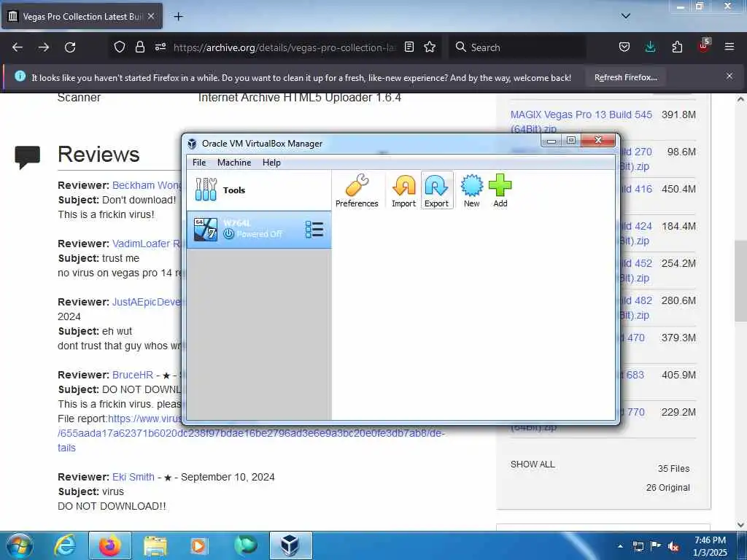Toggle Firefox reader view
This screenshot has height=560, width=747.
409,47
